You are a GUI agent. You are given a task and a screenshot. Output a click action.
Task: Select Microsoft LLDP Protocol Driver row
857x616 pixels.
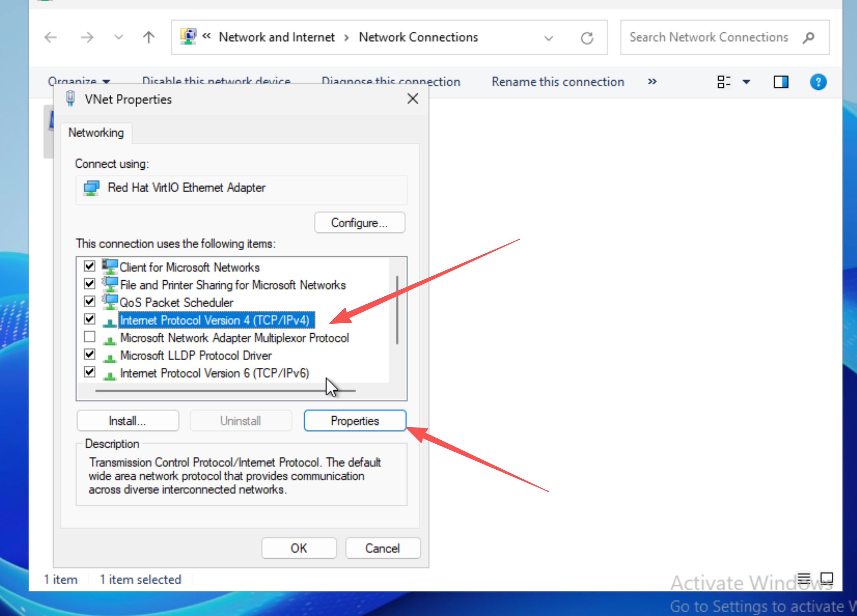point(196,355)
